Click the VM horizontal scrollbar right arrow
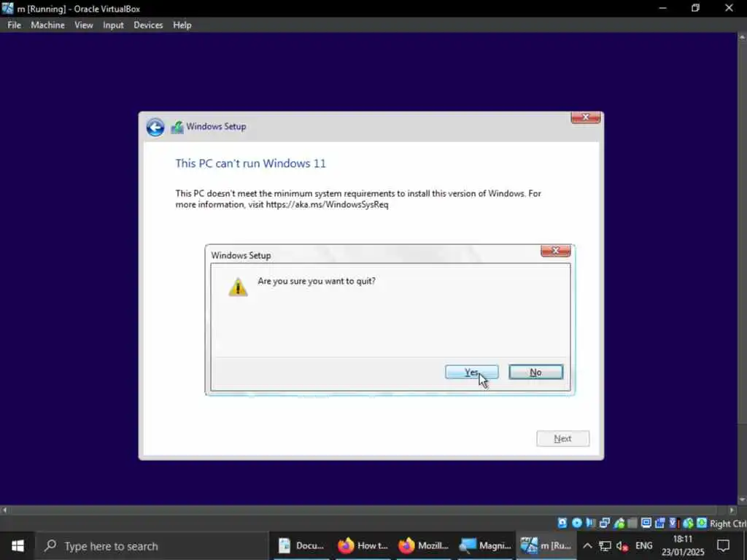 pos(732,510)
